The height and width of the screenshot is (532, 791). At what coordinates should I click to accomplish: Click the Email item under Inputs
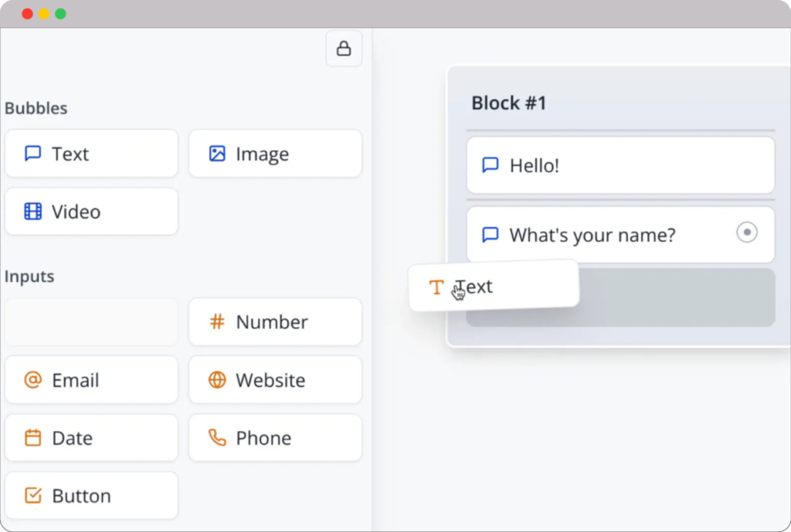(91, 380)
